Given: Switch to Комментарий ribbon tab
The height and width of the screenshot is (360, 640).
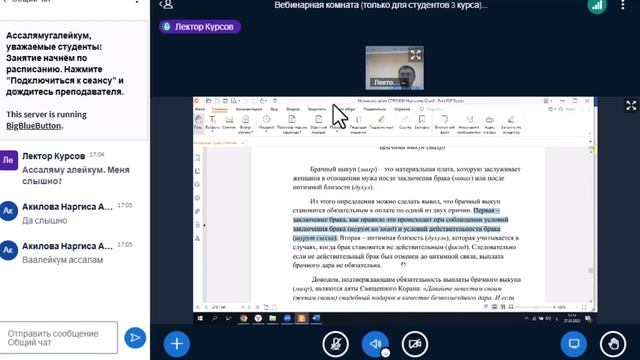Looking at the screenshot, I should [x=249, y=109].
